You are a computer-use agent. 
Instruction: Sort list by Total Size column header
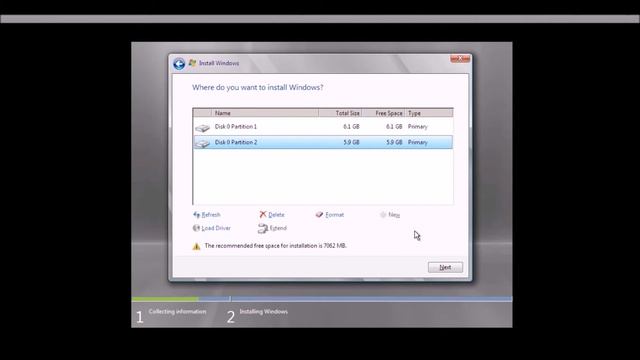tap(340, 113)
